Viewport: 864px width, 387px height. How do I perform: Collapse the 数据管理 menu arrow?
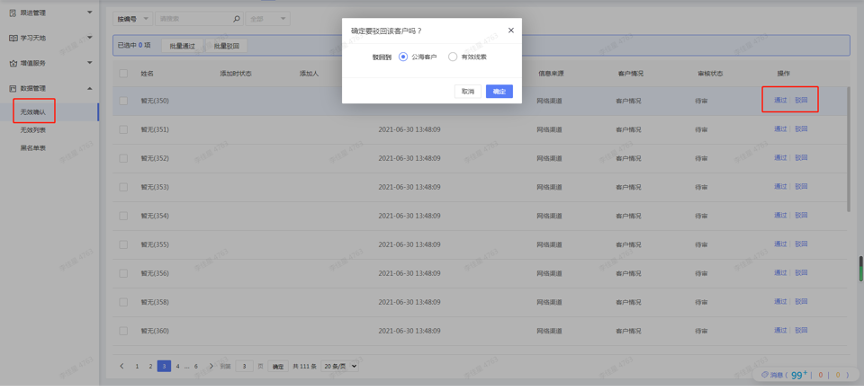[x=90, y=88]
